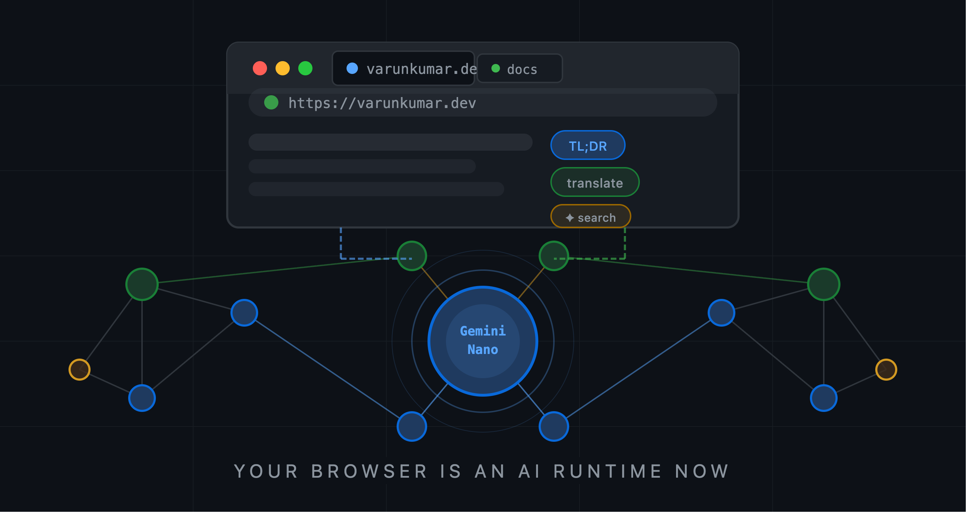Click the sparkle icon in the search pill

(x=570, y=218)
